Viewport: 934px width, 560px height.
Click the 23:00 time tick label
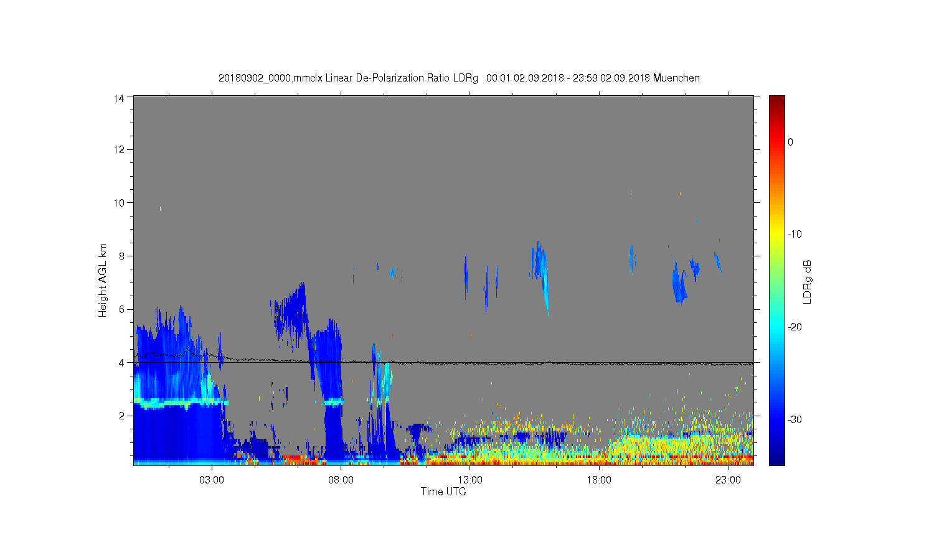click(x=728, y=480)
